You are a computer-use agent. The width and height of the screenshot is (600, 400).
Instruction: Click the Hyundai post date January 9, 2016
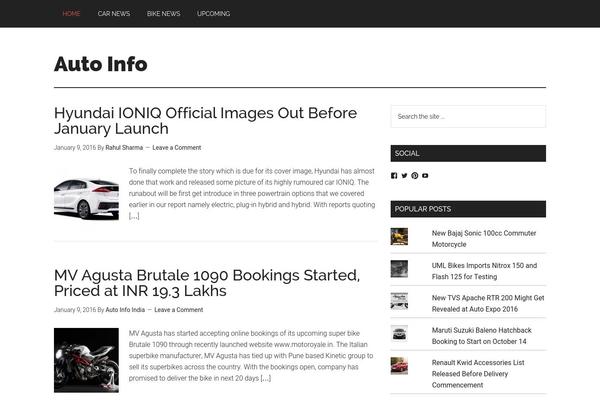coord(75,148)
